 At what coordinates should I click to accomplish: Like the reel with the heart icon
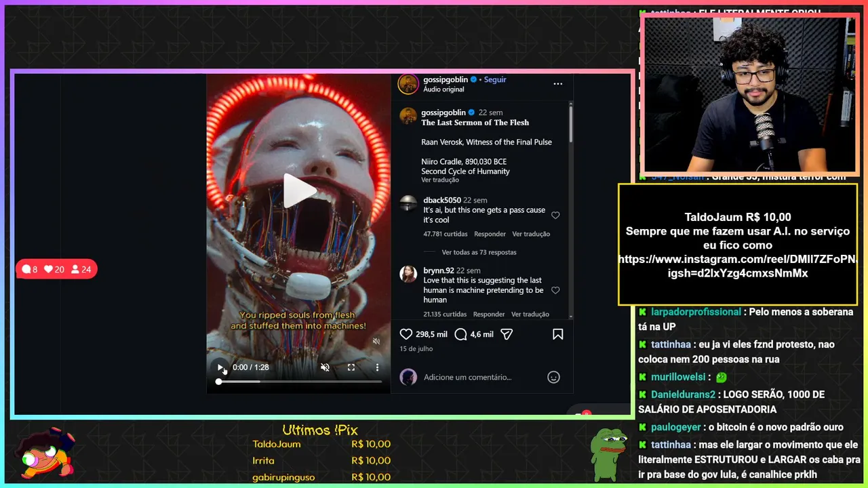click(x=406, y=334)
